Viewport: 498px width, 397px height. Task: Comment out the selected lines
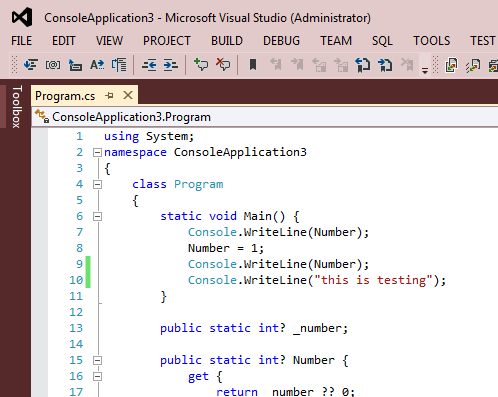pos(201,64)
